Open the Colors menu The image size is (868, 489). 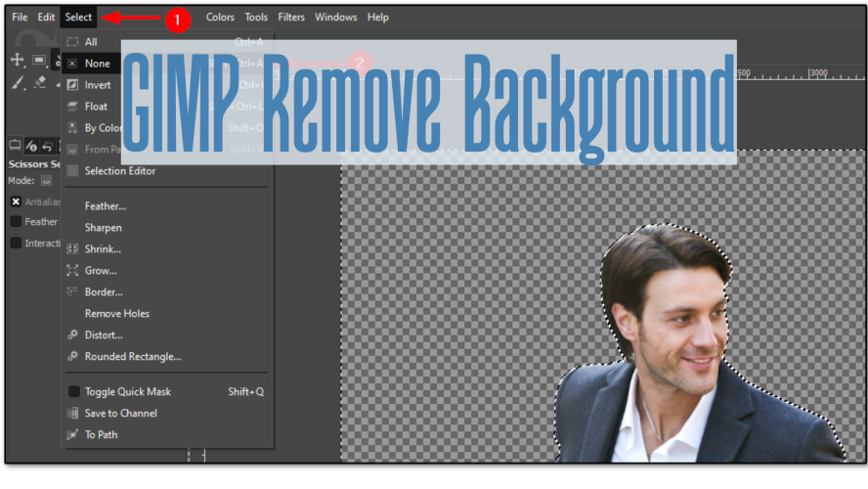click(x=220, y=17)
